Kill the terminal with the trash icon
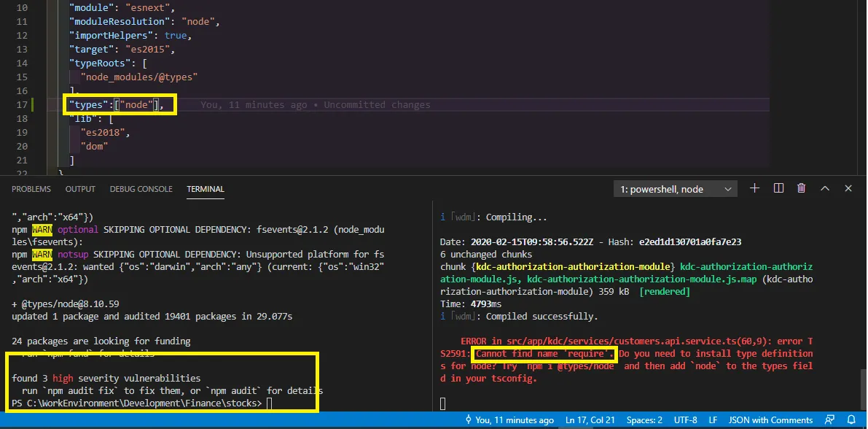Viewport: 868px width, 429px height. [801, 188]
